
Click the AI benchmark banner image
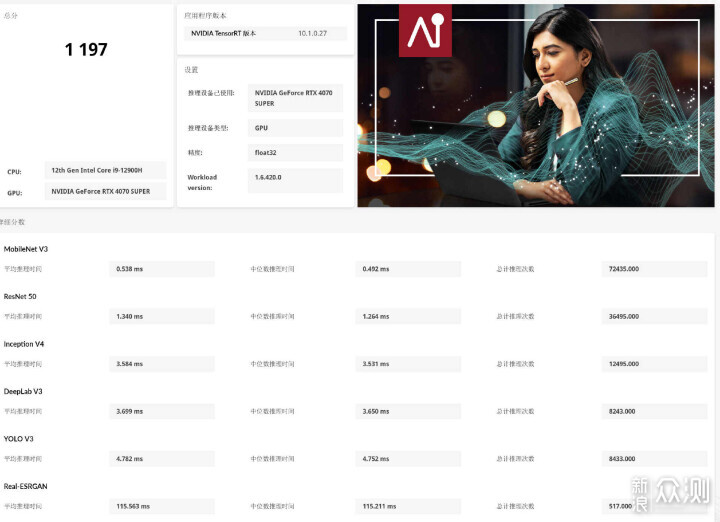tap(536, 106)
